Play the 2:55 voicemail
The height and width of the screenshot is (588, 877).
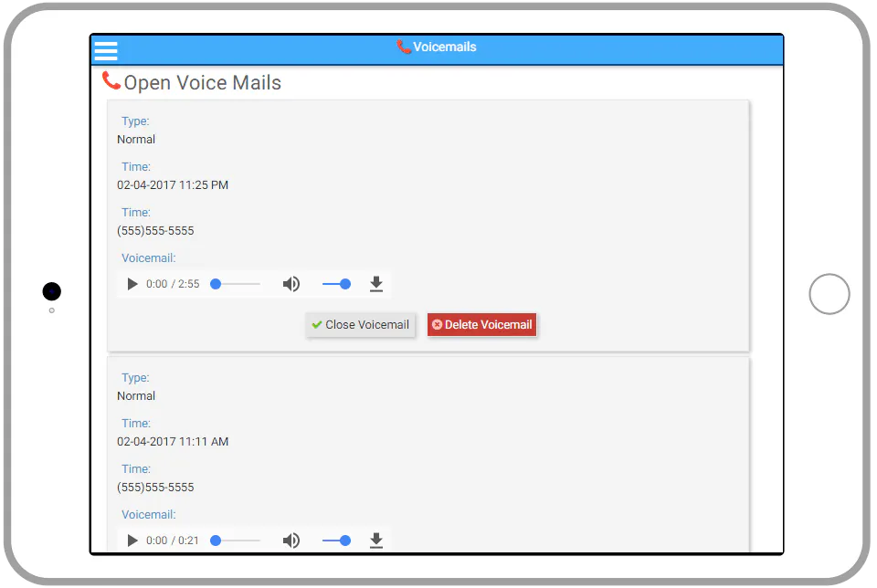point(132,284)
